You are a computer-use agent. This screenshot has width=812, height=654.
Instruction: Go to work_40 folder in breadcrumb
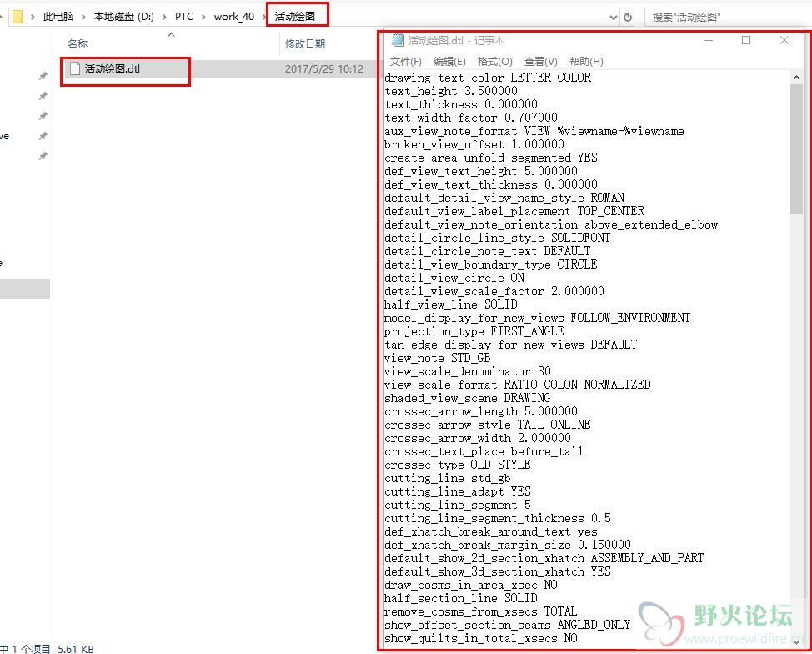click(234, 17)
